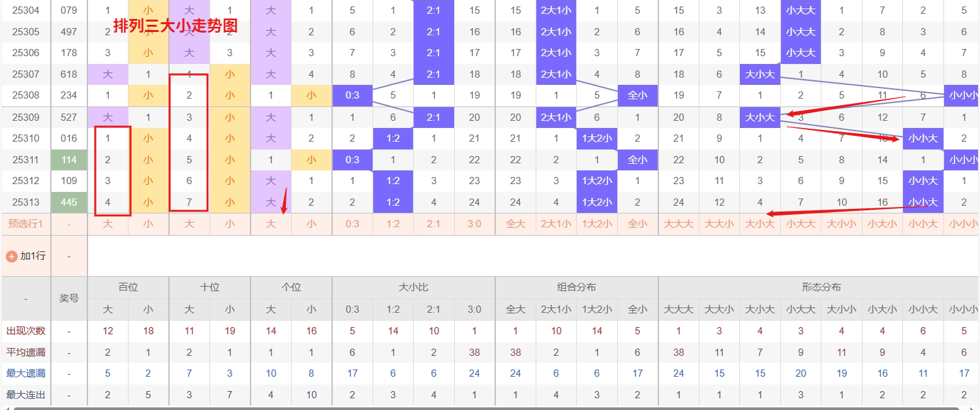This screenshot has width=980, height=410.
Task: Click the 组合分布 column group header
Action: 577,287
